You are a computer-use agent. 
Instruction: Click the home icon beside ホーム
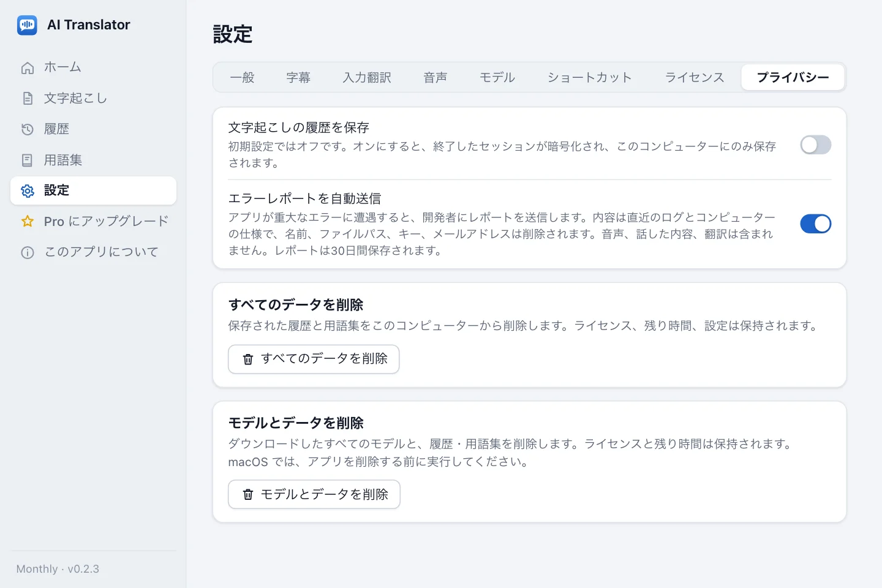click(x=28, y=68)
